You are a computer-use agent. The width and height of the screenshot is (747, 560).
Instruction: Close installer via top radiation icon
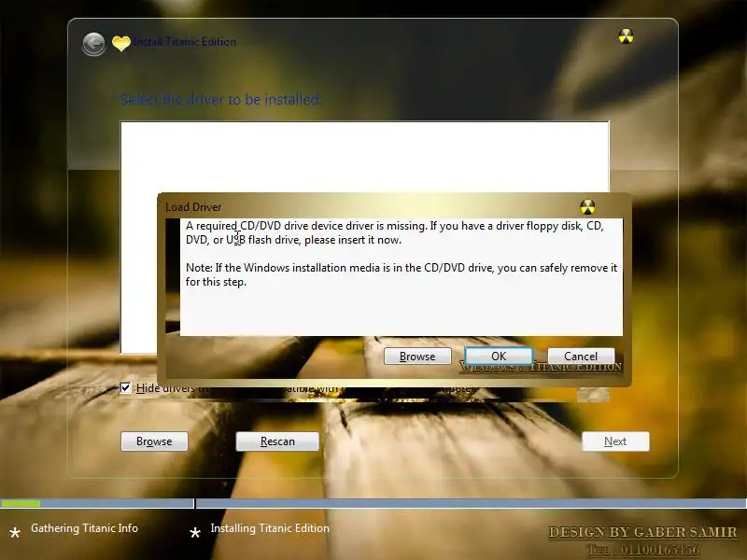click(x=626, y=36)
